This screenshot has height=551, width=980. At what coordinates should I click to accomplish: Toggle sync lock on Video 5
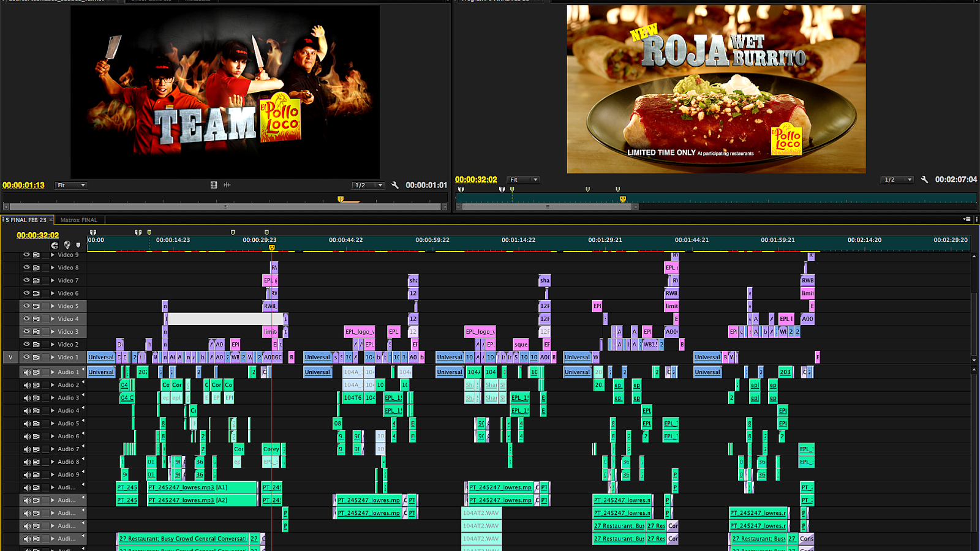[36, 306]
